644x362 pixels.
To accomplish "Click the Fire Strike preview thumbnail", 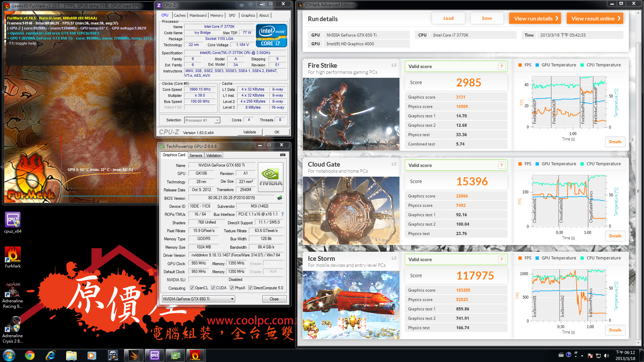I will point(351,114).
